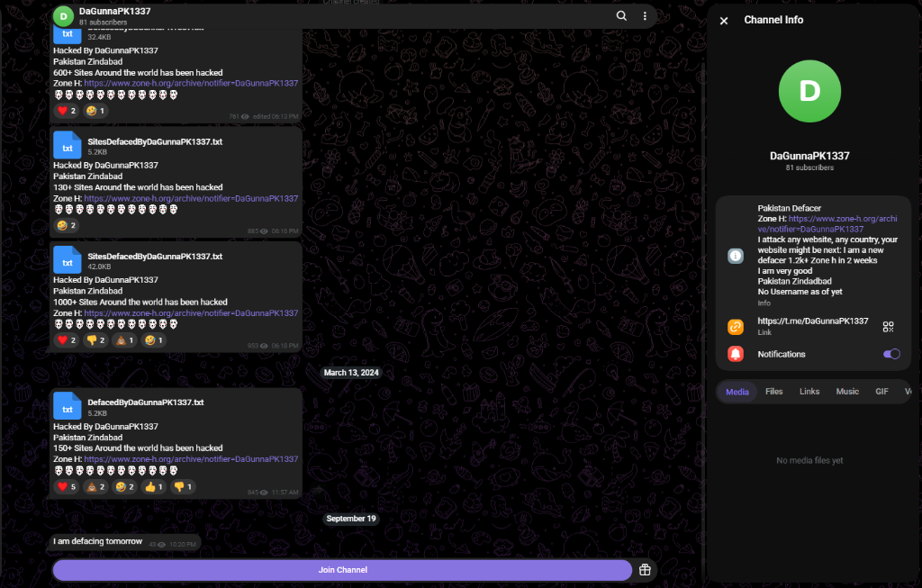Download the 5.2KB SitesDefacedByDaGunnaPK1337.txt file
The height and width of the screenshot is (588, 922).
[x=67, y=145]
